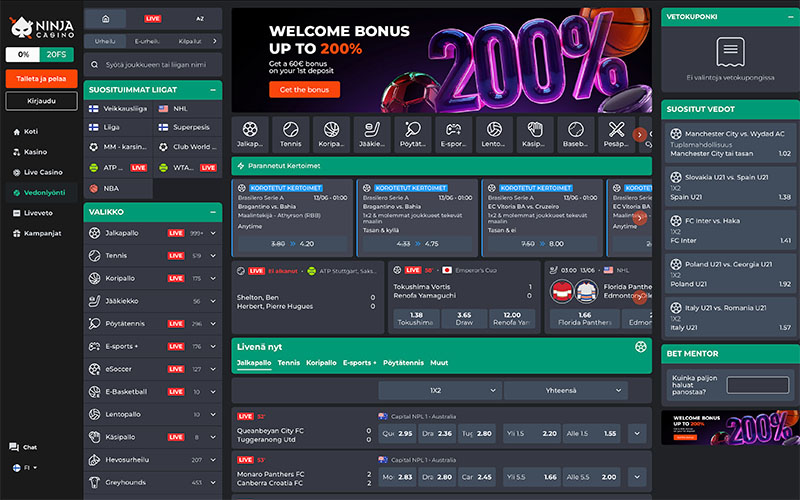Bet on Tokushima at odds 1.38
Viewport: 800px width, 500px height.
tap(416, 318)
